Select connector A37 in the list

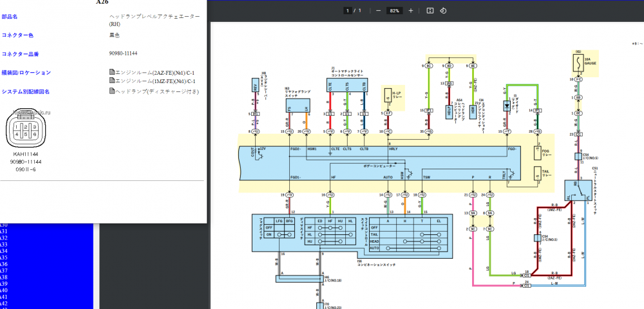[x=4, y=270]
